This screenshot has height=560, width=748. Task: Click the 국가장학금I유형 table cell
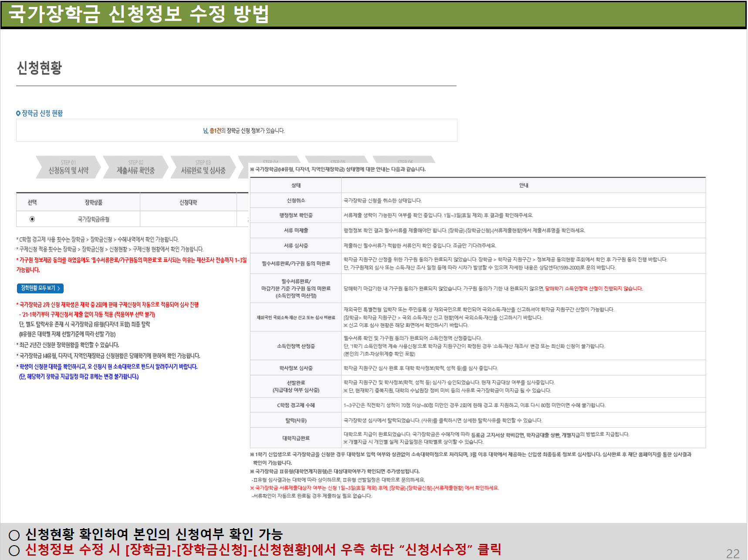pos(94,219)
